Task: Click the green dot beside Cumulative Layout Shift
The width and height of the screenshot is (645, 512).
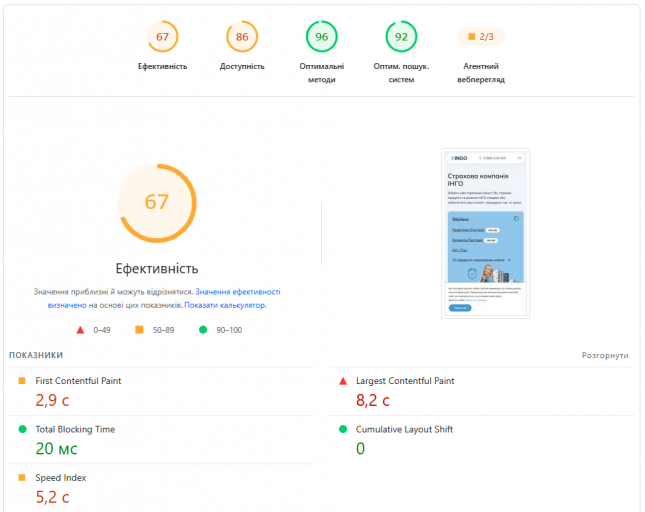Action: (x=343, y=429)
